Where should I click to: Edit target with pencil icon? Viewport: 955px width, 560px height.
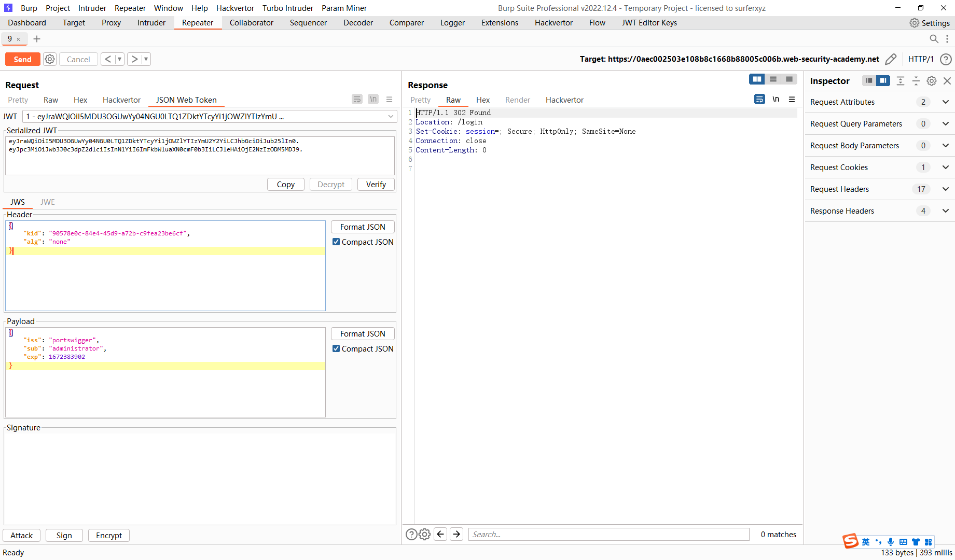point(891,59)
